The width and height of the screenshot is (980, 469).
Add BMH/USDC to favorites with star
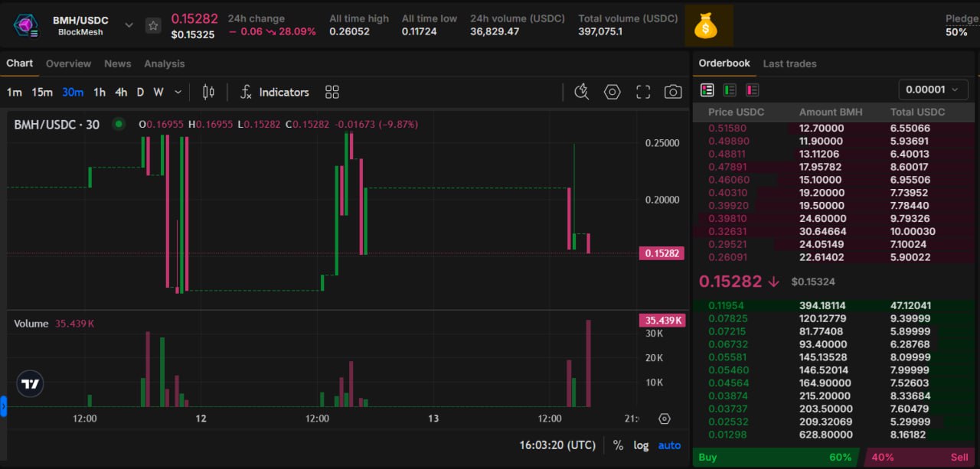pos(153,25)
